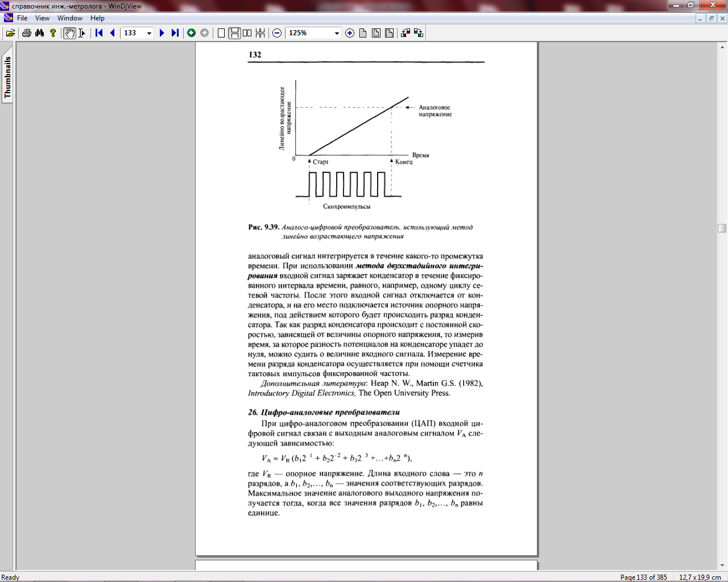Image resolution: width=728 pixels, height=582 pixels.
Task: Click the red and white squares toolbar icon
Action: [406, 33]
